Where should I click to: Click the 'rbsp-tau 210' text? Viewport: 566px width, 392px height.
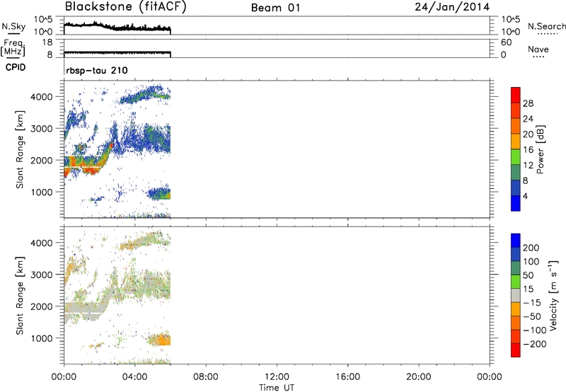97,70
